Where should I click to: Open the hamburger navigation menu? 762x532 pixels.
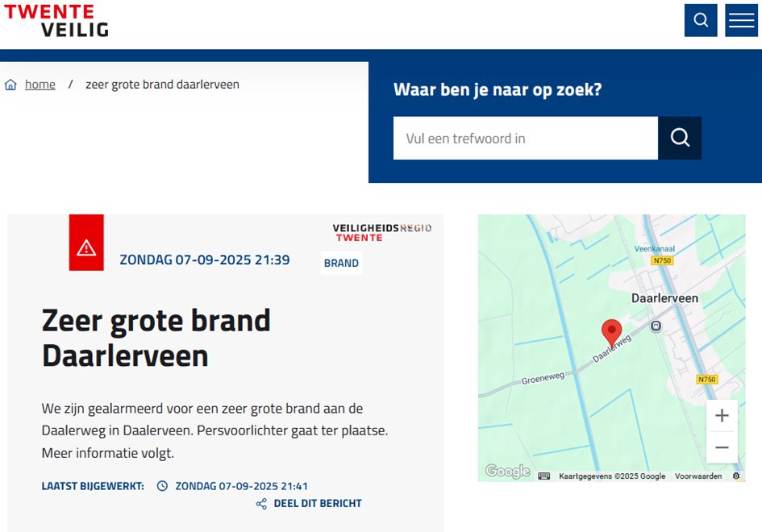click(741, 20)
